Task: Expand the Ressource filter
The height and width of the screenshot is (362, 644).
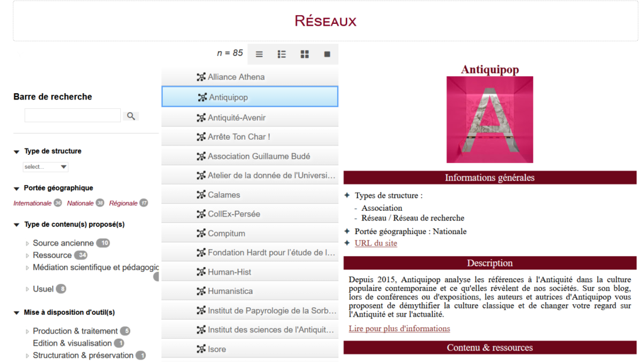Action: click(28, 256)
